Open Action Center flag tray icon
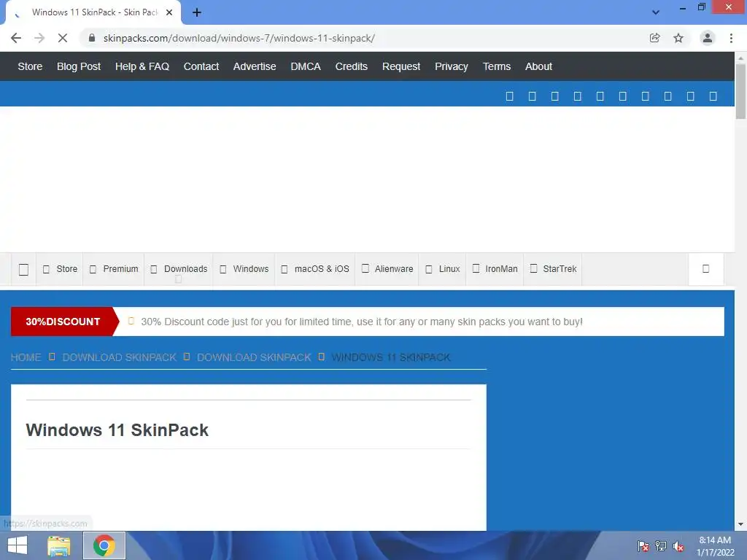The width and height of the screenshot is (747, 560). pos(643,545)
